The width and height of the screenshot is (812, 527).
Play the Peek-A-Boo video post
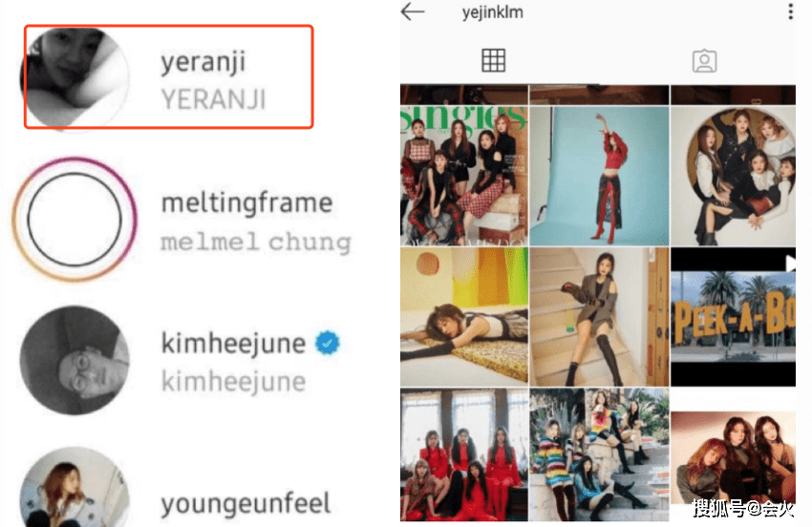pos(733,317)
